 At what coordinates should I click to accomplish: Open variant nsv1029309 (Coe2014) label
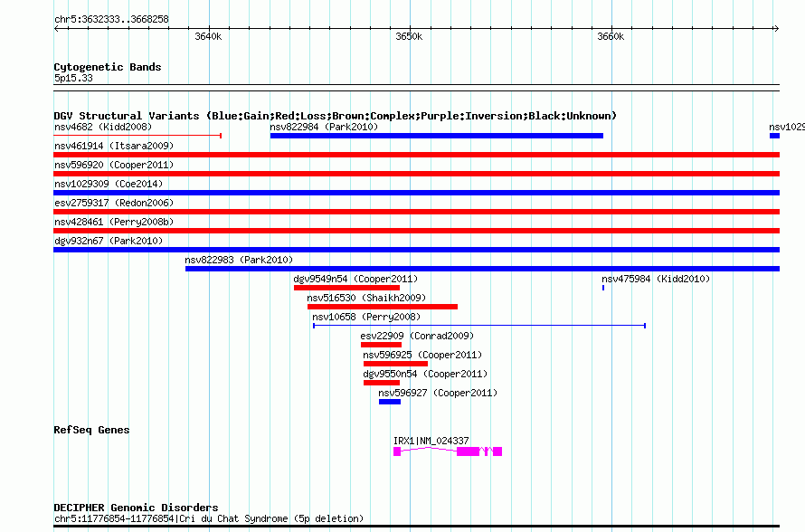[109, 184]
